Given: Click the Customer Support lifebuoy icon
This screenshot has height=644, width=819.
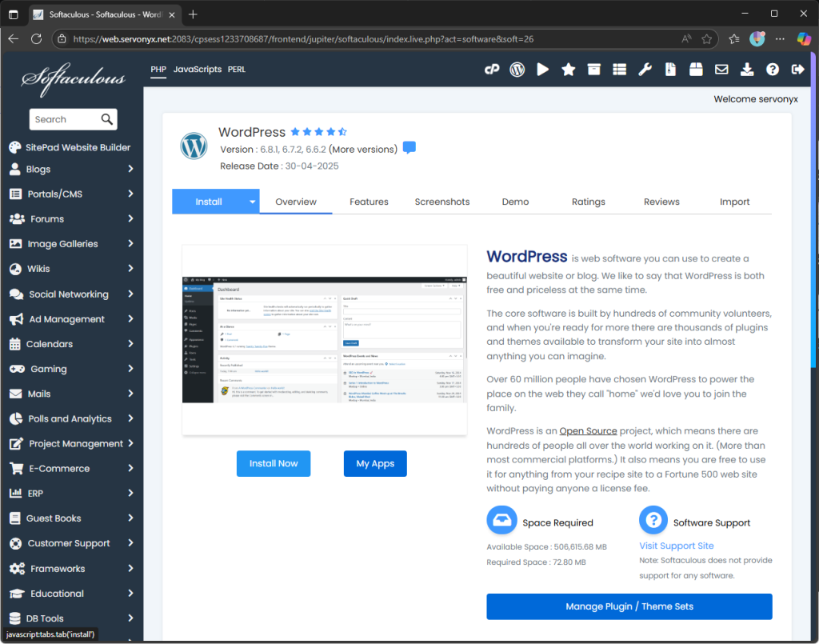Looking at the screenshot, I should coord(16,544).
